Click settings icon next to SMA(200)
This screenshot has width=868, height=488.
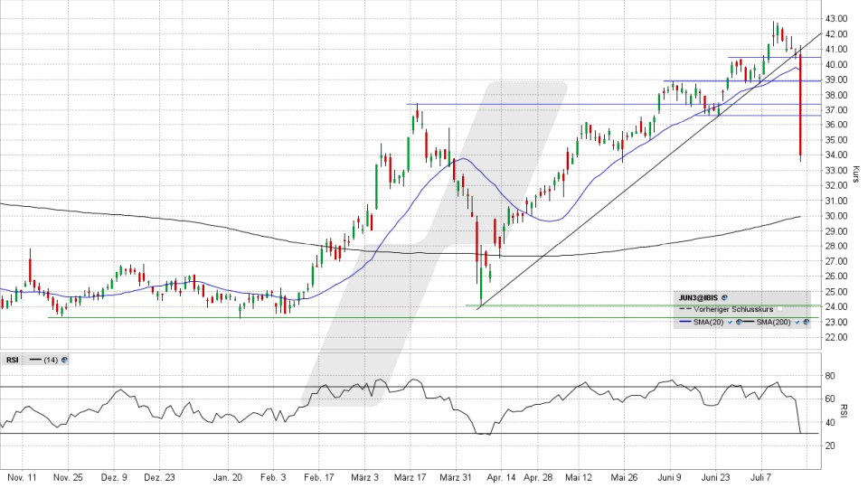(x=806, y=322)
